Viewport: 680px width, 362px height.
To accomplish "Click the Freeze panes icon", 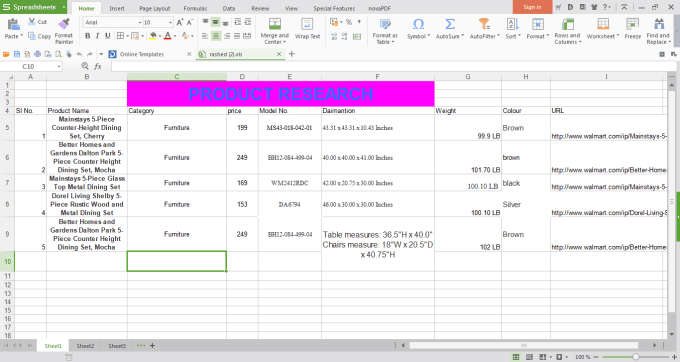I will click(632, 24).
